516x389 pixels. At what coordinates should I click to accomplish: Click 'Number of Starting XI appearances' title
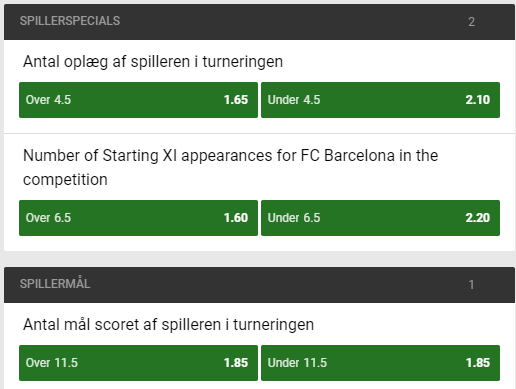click(230, 167)
